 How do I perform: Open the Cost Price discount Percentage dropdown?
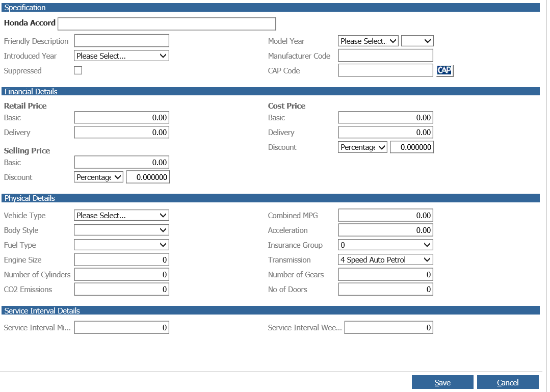coord(362,147)
